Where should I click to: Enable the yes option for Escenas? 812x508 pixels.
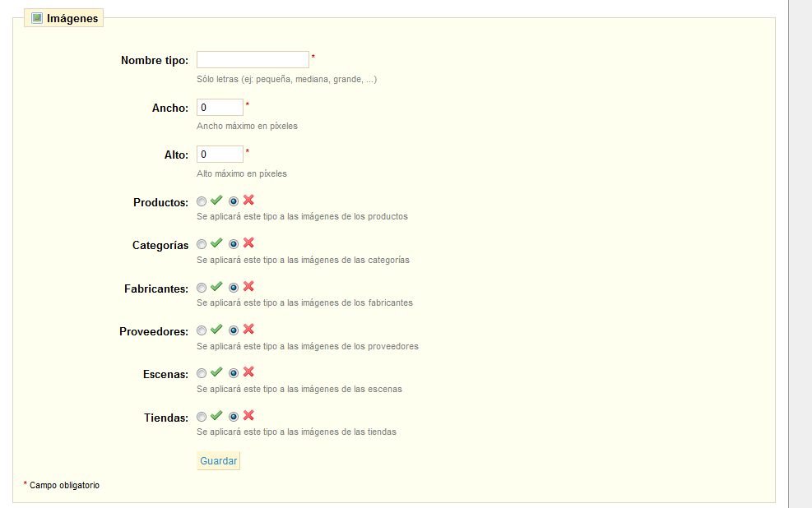(x=202, y=372)
